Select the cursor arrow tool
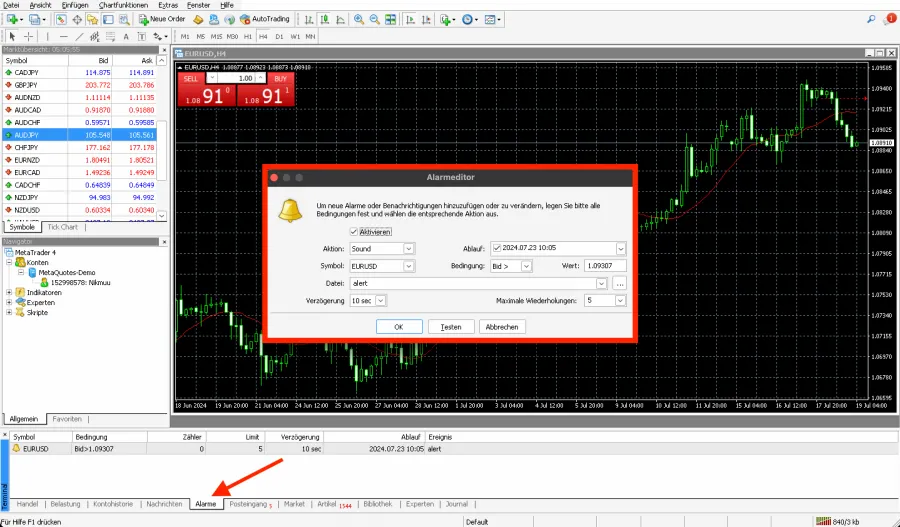The image size is (900, 527). tap(12, 36)
